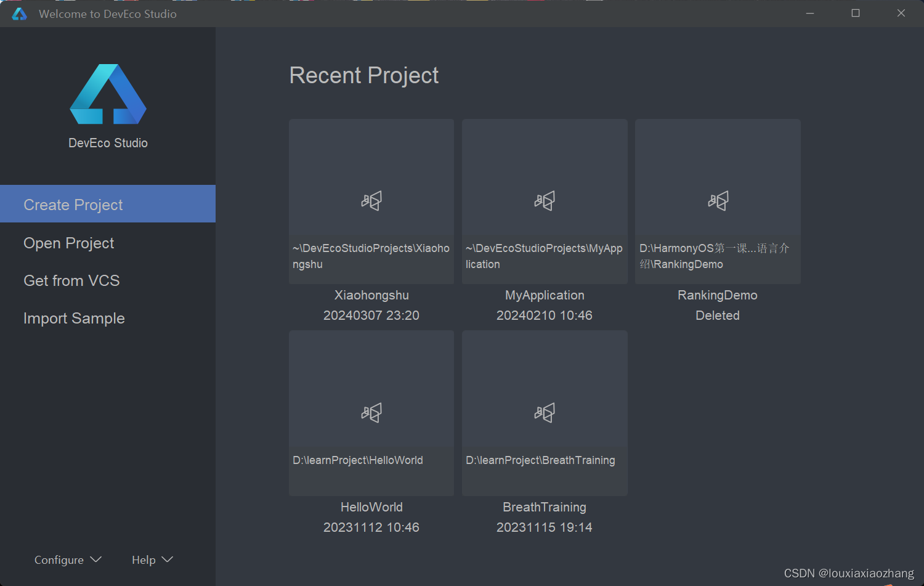The height and width of the screenshot is (586, 924).
Task: Click the MyApplication project name label
Action: coord(545,295)
